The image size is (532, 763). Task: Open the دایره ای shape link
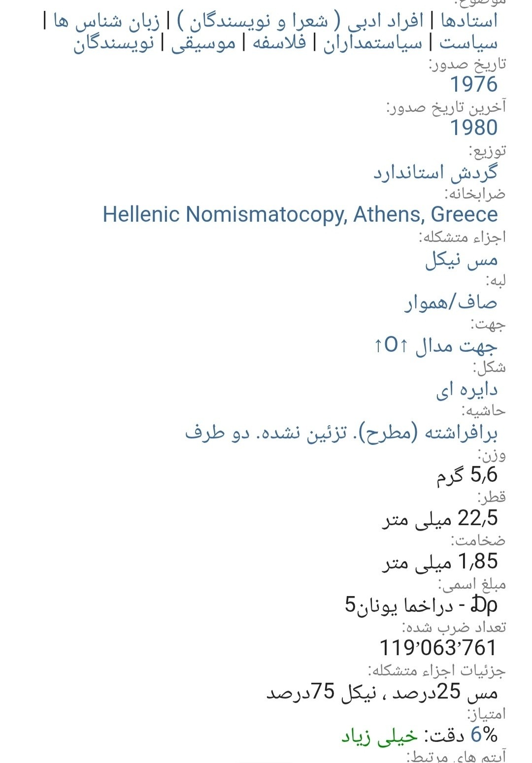(x=466, y=390)
